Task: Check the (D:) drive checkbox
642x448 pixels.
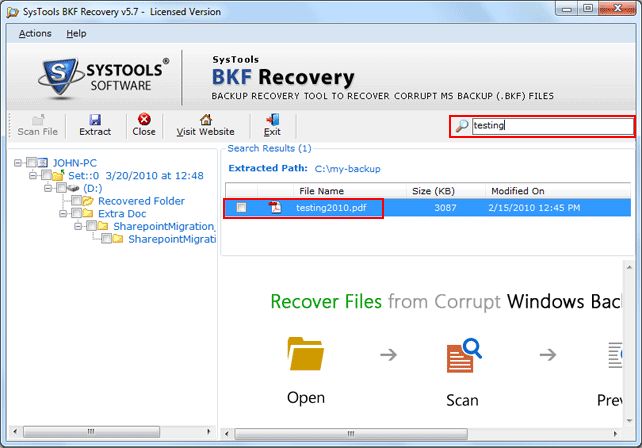Action: coord(61,188)
